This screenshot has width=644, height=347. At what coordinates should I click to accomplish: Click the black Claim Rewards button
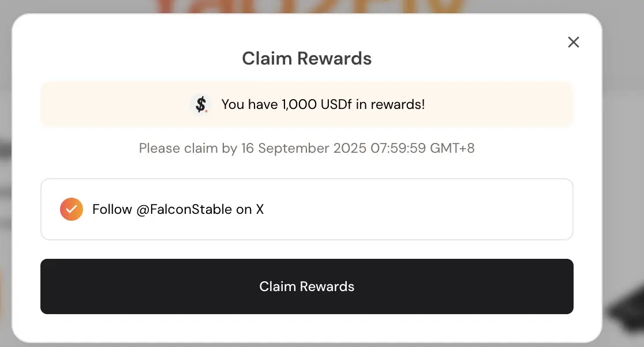(307, 286)
